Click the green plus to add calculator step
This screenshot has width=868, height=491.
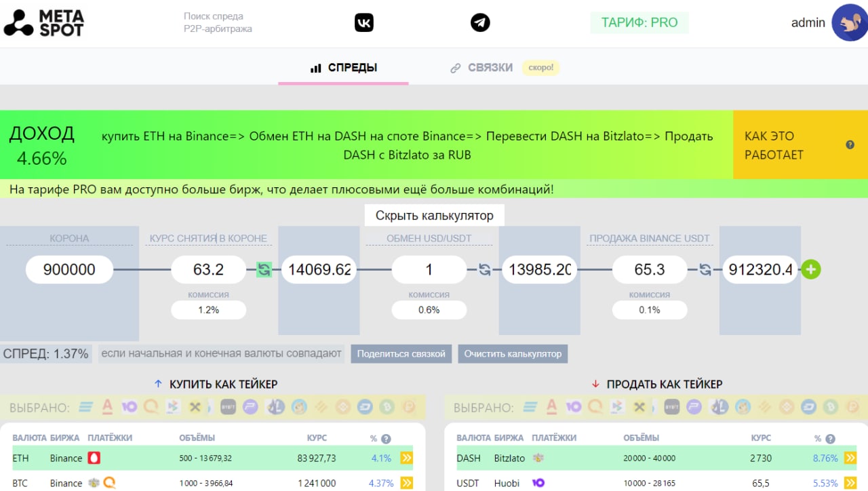(811, 269)
